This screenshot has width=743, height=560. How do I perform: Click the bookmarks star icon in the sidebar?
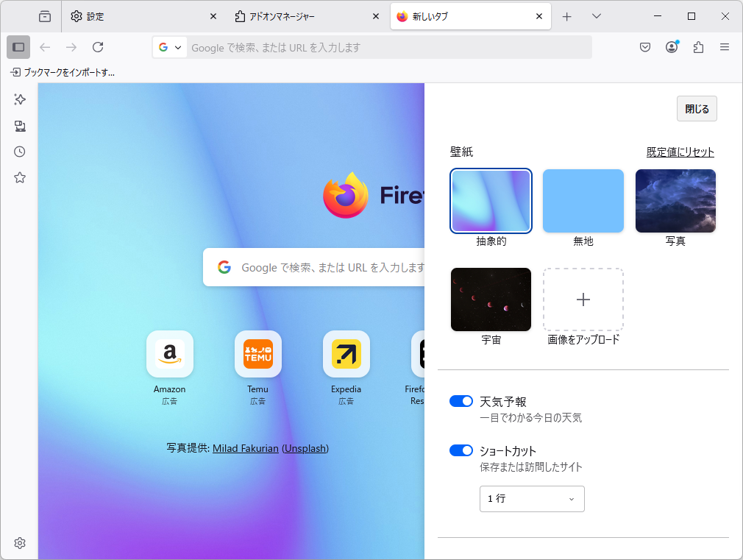pos(19,177)
